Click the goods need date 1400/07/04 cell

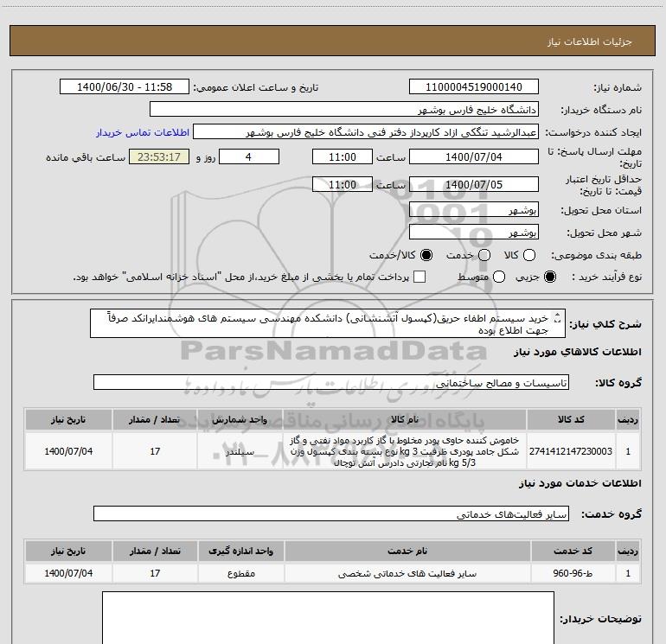(68, 451)
